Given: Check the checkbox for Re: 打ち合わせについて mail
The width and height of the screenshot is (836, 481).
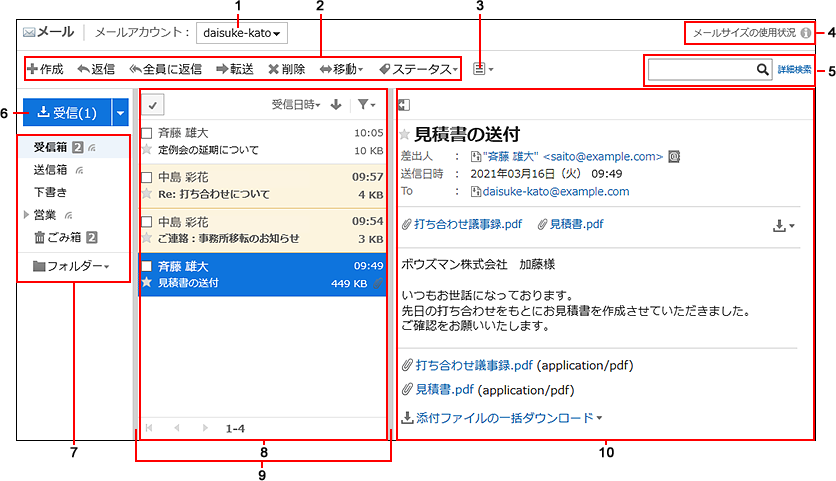Looking at the screenshot, I should click(x=147, y=178).
